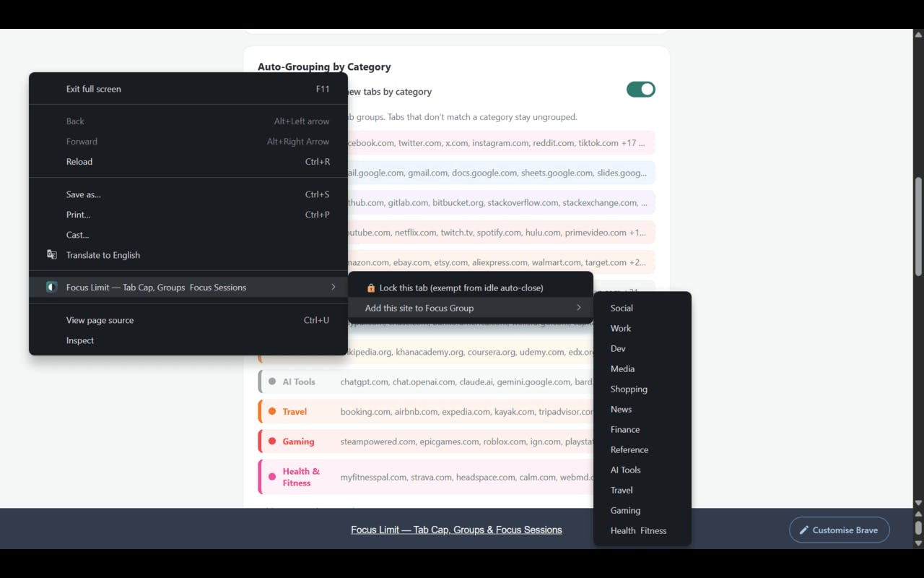Click the vertical page scrollbar thumb

click(x=918, y=226)
